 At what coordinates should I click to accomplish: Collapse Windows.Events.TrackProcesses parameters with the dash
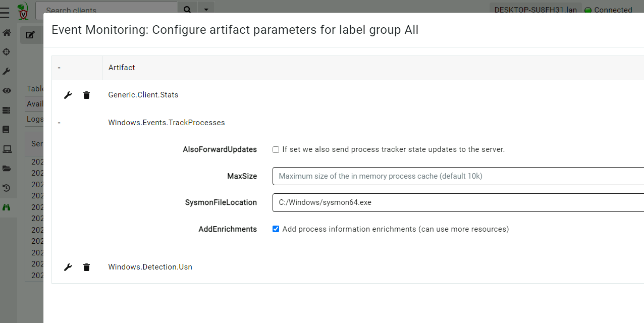tap(59, 123)
